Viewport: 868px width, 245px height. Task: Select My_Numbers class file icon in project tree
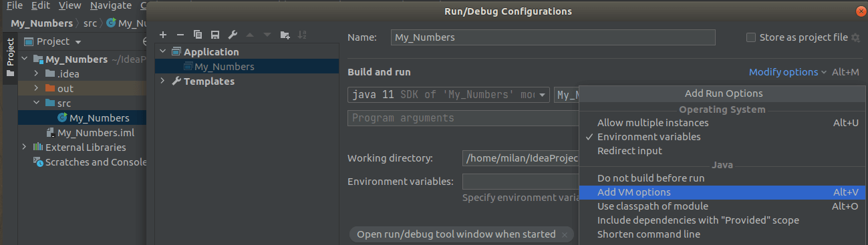coord(62,118)
